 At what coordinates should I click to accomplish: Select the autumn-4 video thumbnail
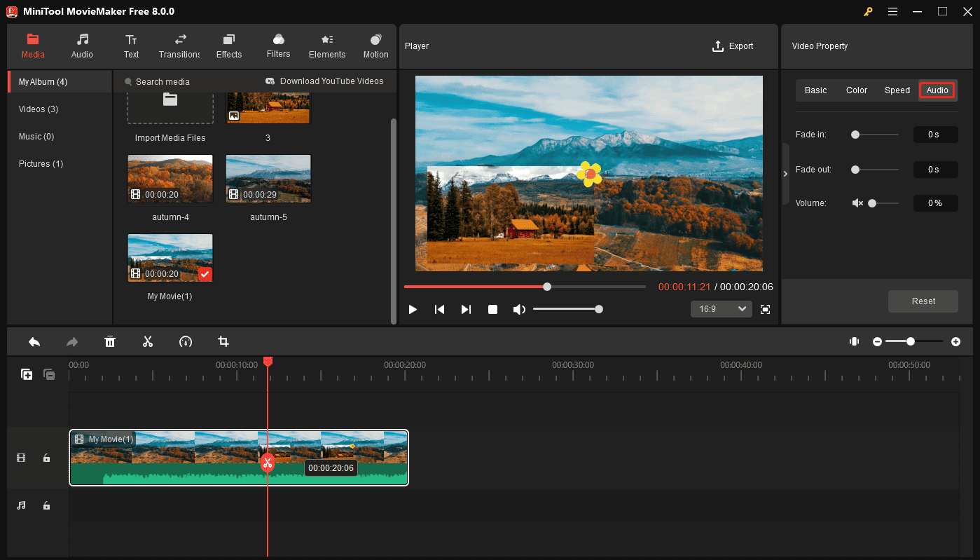pyautogui.click(x=170, y=179)
